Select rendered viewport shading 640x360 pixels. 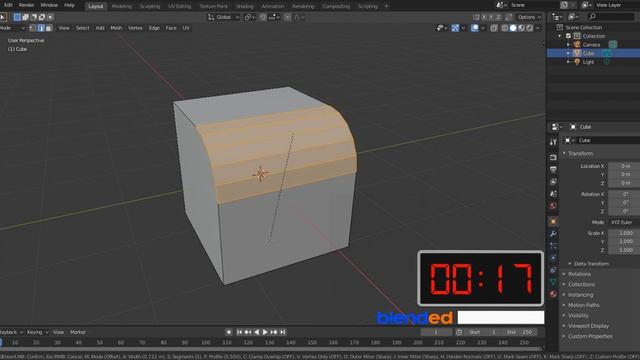[529, 28]
